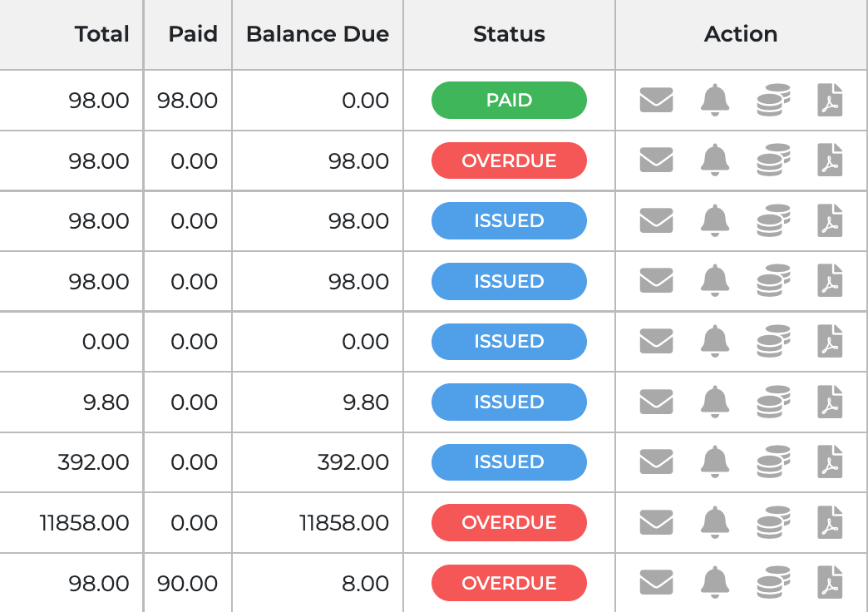Click bell icon in the PAID invoice row
This screenshot has height=612, width=868.
[x=714, y=101]
